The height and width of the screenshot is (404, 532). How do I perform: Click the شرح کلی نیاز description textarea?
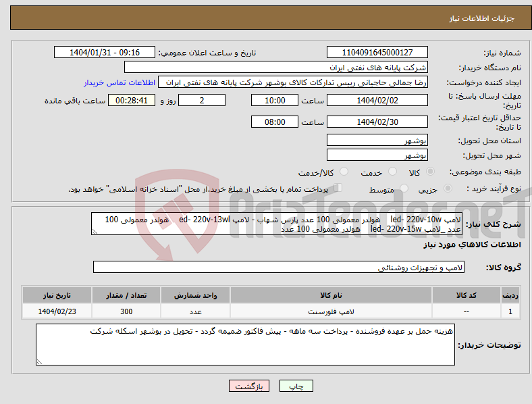point(277,224)
